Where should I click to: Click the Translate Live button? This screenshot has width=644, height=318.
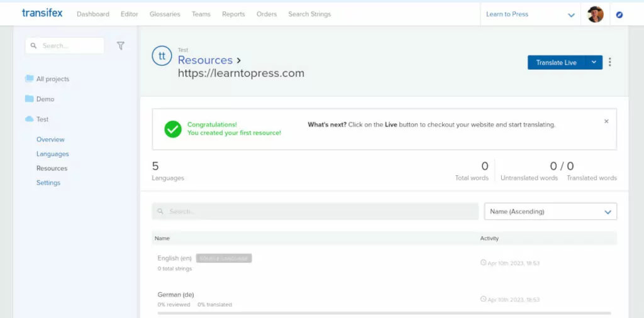coord(556,62)
